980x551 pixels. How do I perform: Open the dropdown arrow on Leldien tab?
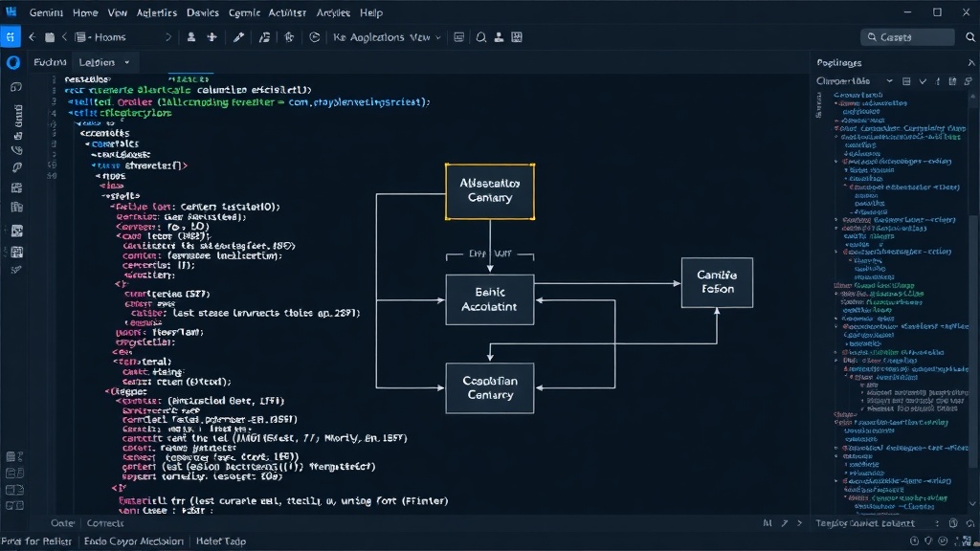[127, 62]
